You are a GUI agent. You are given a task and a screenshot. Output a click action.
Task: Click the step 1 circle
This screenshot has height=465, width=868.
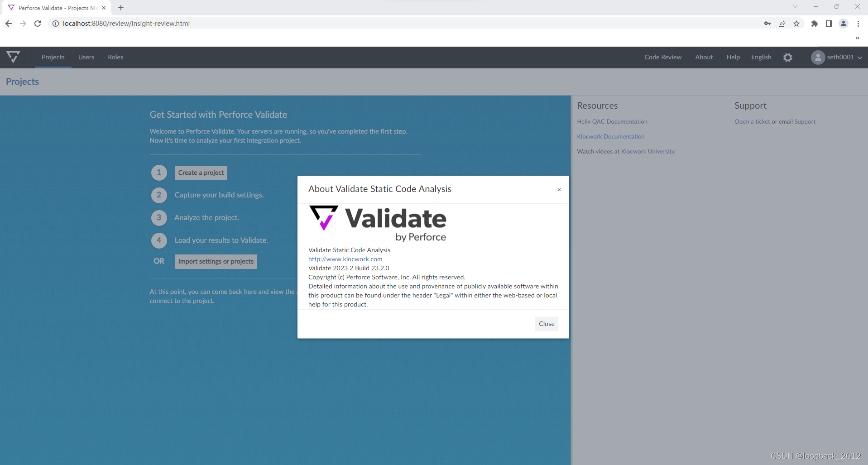click(x=159, y=173)
